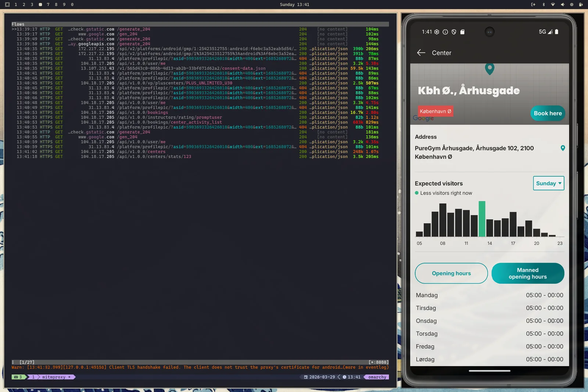The height and width of the screenshot is (392, 588).
Task: Click the omarchy hostname label
Action: (x=377, y=377)
